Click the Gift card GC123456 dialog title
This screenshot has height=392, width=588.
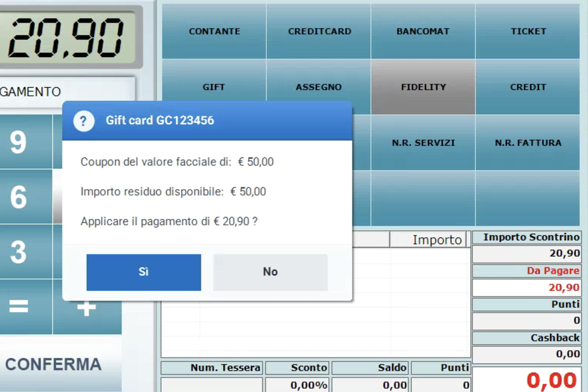[x=160, y=120]
